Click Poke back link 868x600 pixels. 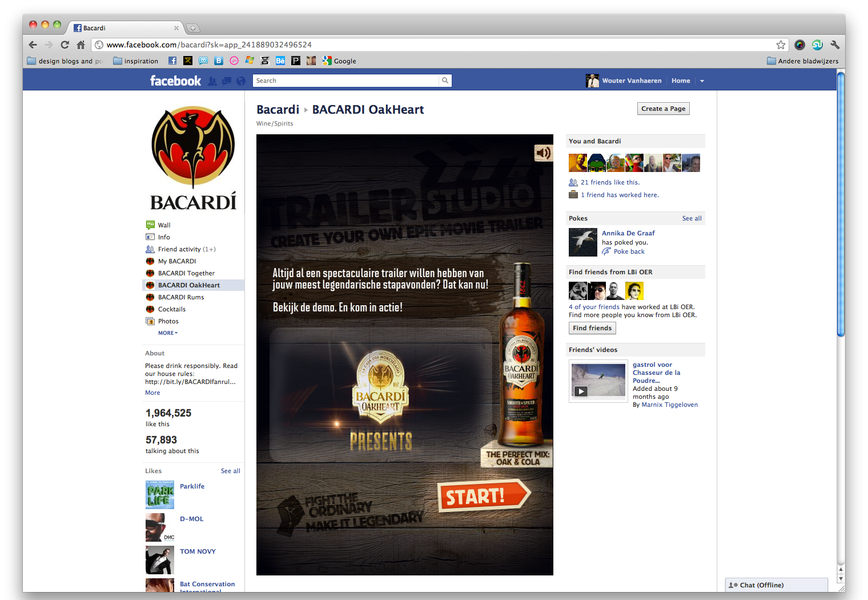tap(629, 251)
